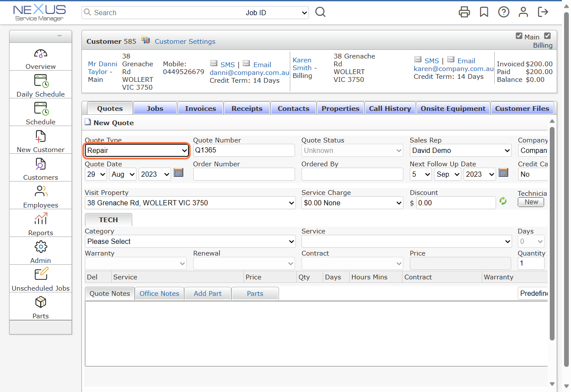Viewport: 571px width, 392px height.
Task: Open Next Follow Up Date calendar icon
Action: (503, 172)
